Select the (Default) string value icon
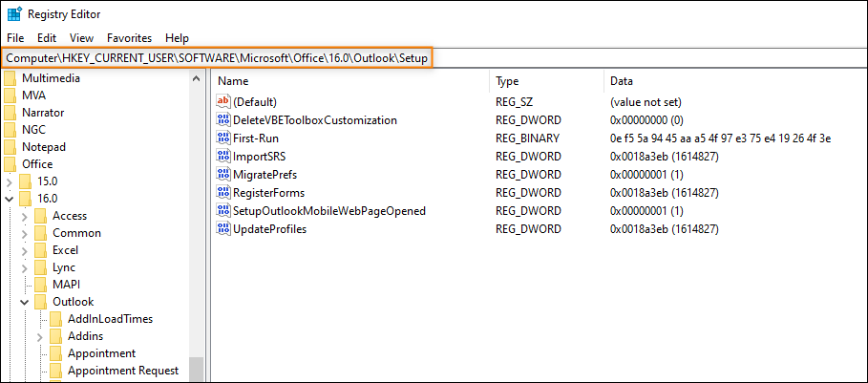Viewport: 868px width, 383px height. 223,101
